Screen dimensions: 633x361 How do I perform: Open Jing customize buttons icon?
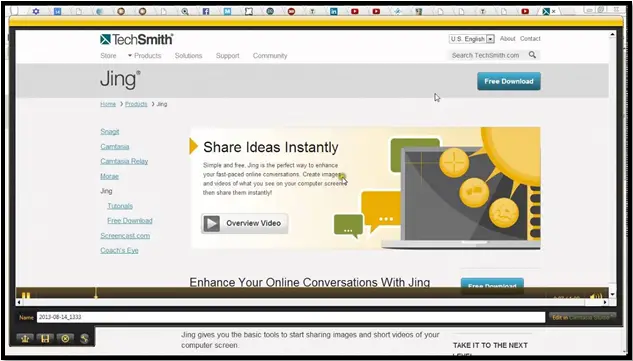84,338
